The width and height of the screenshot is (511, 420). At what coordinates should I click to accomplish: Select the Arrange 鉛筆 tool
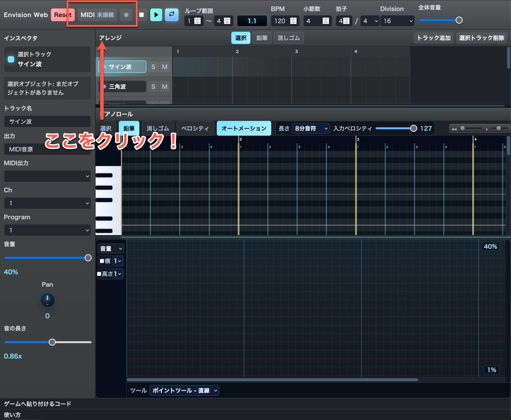(x=262, y=38)
